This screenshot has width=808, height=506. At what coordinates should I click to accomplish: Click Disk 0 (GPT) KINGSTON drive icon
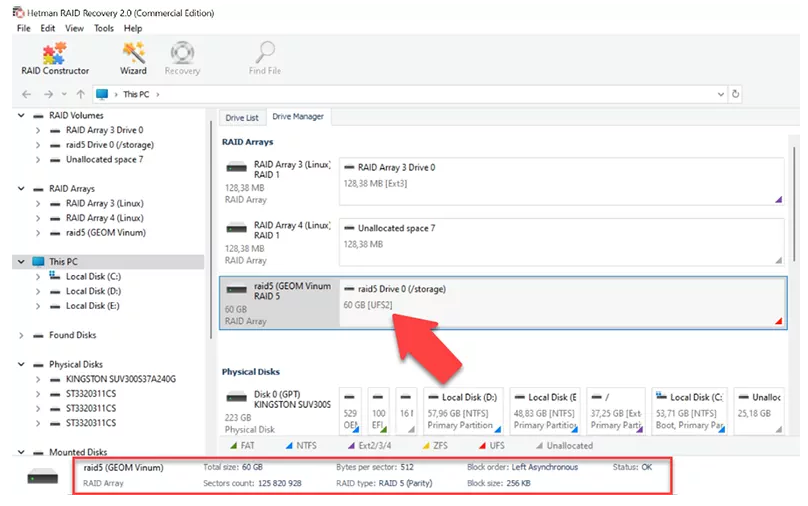[x=237, y=397]
